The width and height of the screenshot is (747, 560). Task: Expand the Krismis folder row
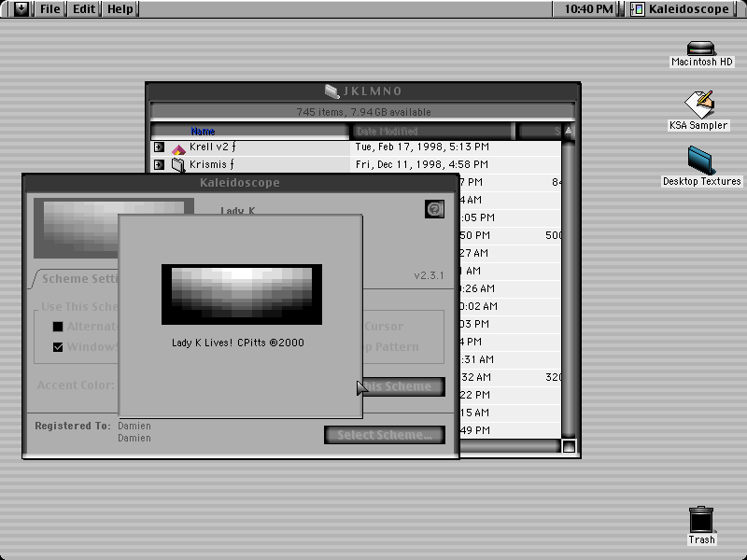click(159, 165)
